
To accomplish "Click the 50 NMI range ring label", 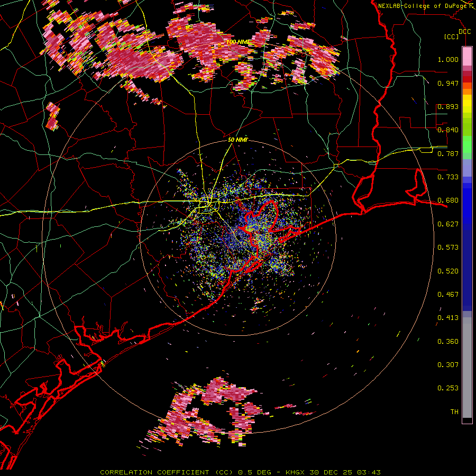I will click(x=237, y=140).
